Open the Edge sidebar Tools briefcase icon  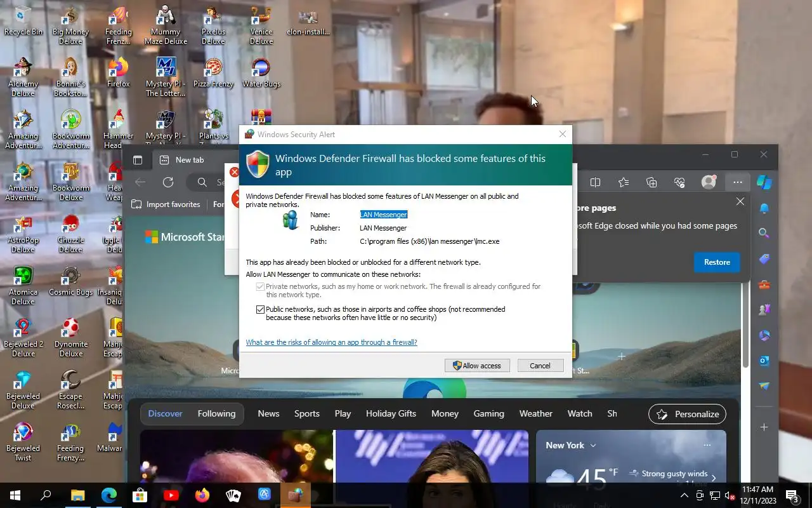(x=764, y=284)
